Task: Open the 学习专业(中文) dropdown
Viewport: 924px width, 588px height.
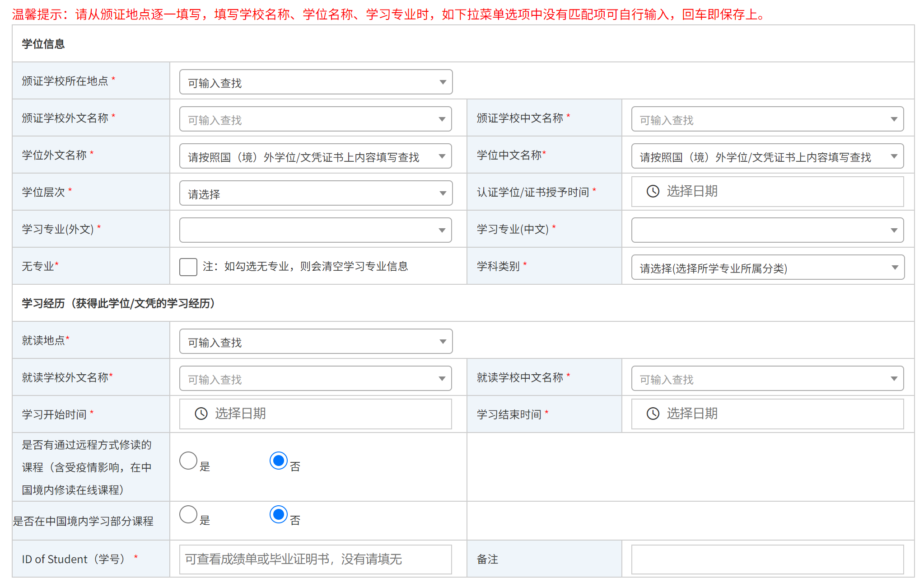Action: (768, 230)
